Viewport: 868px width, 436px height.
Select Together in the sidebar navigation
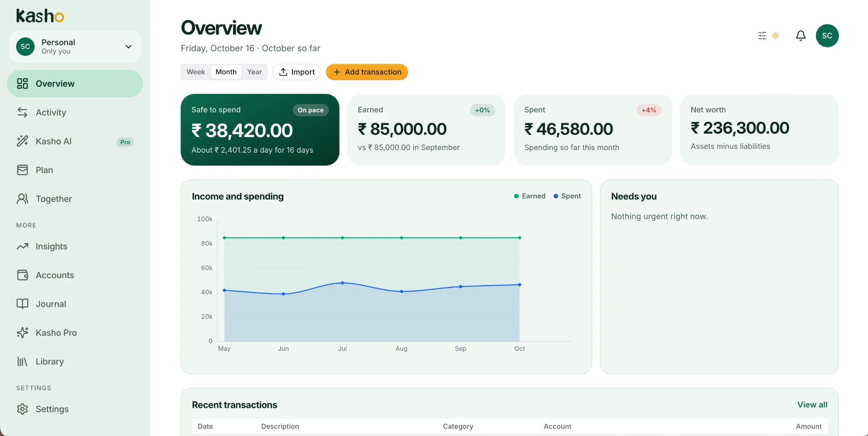(x=75, y=199)
